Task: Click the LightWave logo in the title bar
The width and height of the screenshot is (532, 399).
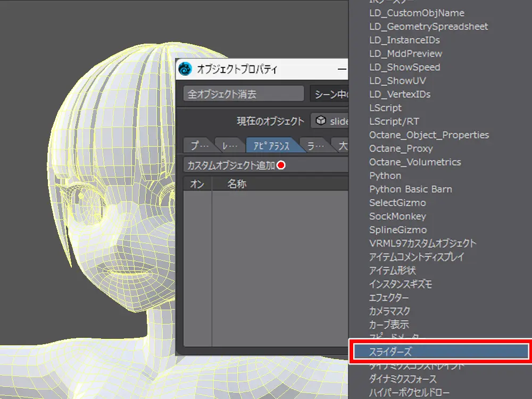Action: [x=185, y=69]
